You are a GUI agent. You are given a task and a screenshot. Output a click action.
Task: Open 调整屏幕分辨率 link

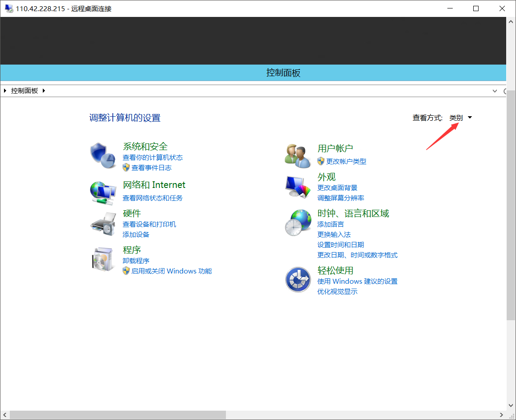[x=340, y=198]
